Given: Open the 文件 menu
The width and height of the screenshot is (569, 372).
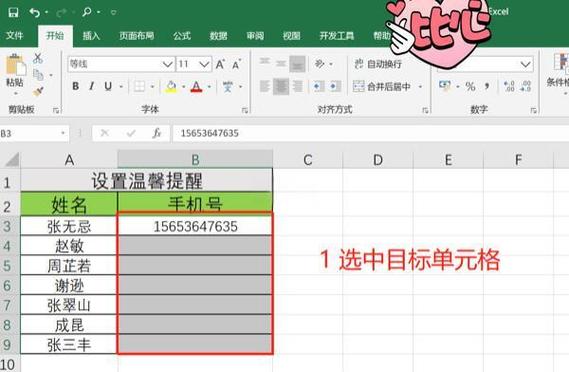Looking at the screenshot, I should (15, 36).
